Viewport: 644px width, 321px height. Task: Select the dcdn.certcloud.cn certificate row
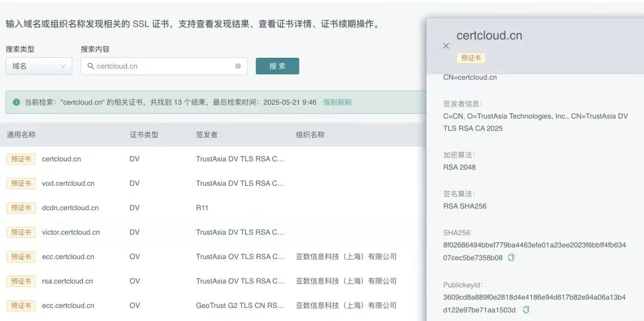tap(70, 208)
